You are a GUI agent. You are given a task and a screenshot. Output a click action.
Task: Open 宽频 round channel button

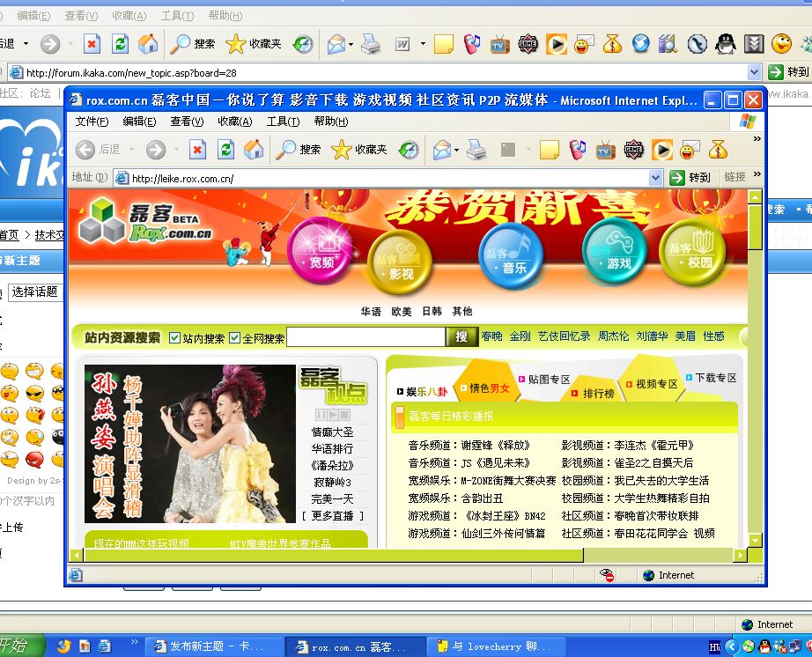pyautogui.click(x=320, y=249)
